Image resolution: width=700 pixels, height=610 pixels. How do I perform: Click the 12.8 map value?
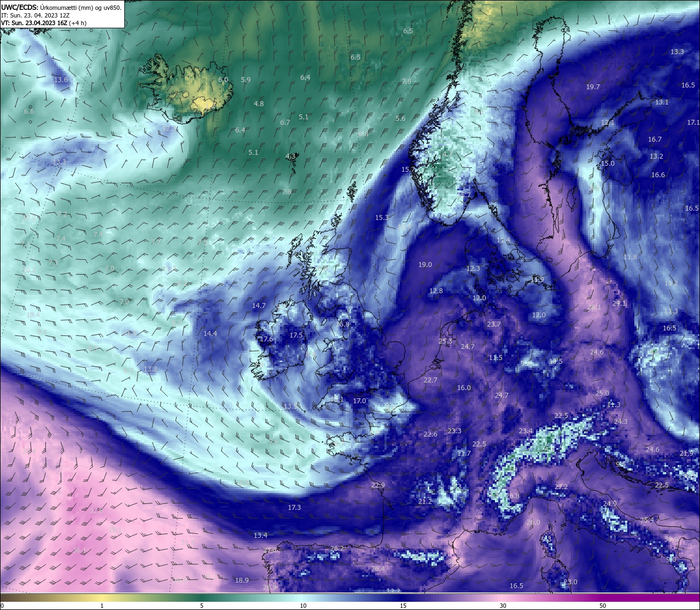436,291
